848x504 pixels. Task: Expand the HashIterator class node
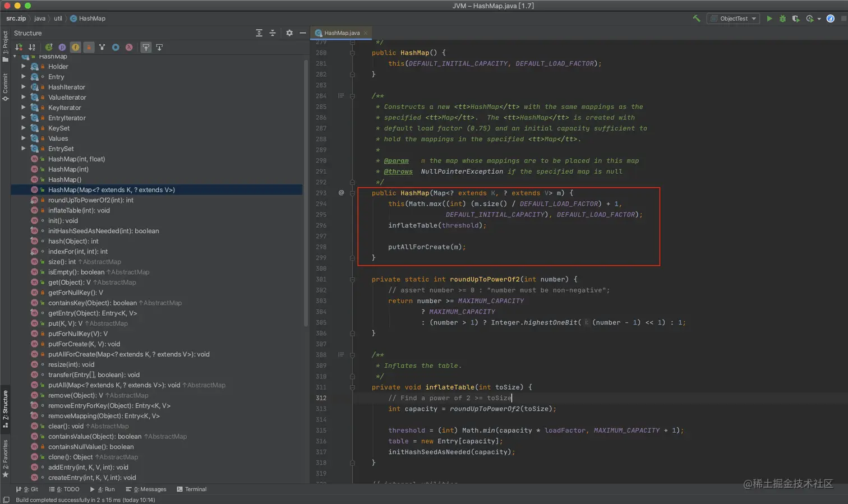click(24, 87)
